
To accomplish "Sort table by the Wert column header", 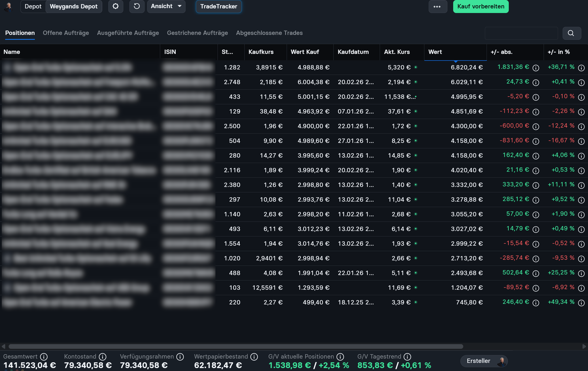I will click(435, 52).
